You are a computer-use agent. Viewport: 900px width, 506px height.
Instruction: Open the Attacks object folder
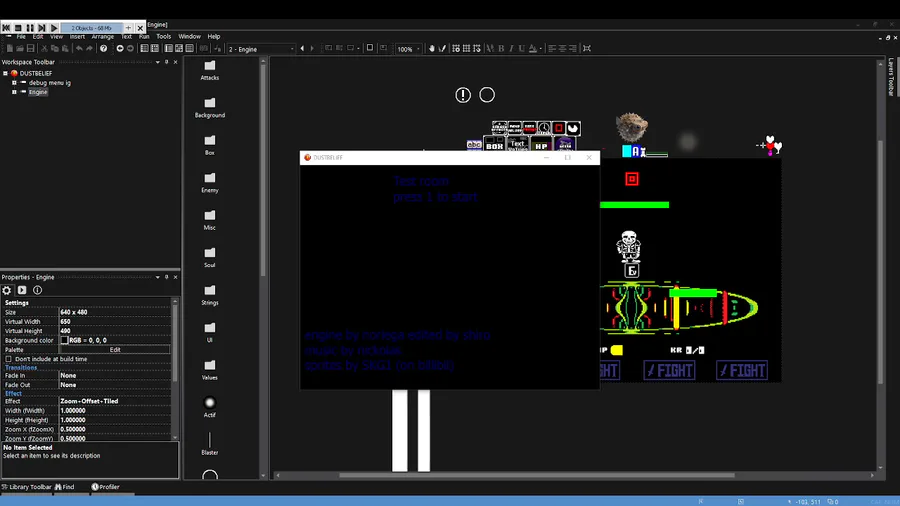pyautogui.click(x=210, y=70)
